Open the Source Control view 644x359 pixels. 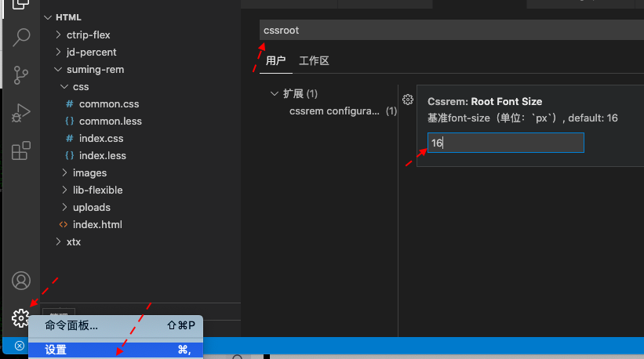click(21, 75)
